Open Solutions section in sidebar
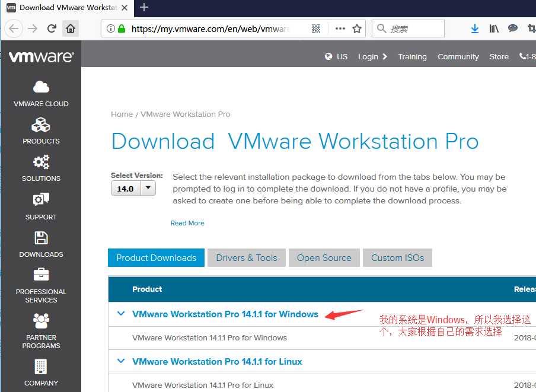Image resolution: width=536 pixels, height=392 pixels. [41, 168]
